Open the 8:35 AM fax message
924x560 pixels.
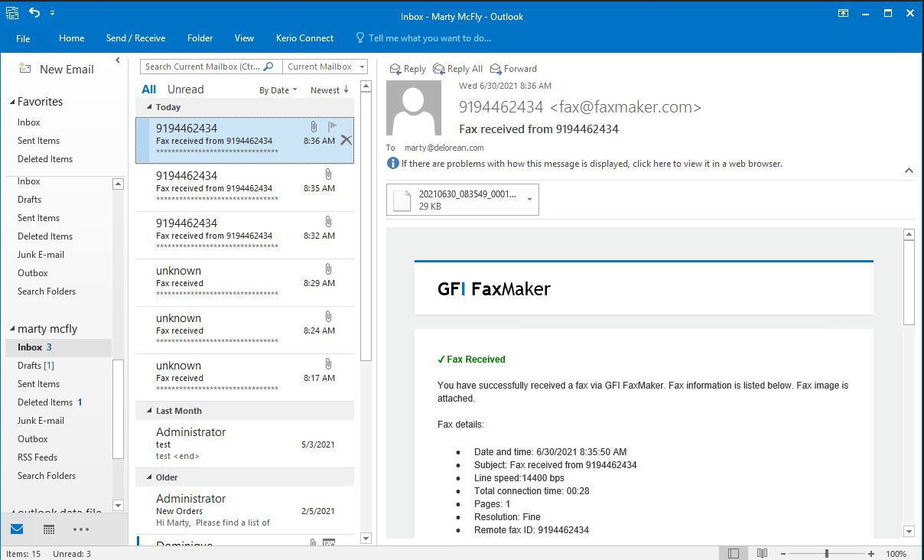click(245, 187)
